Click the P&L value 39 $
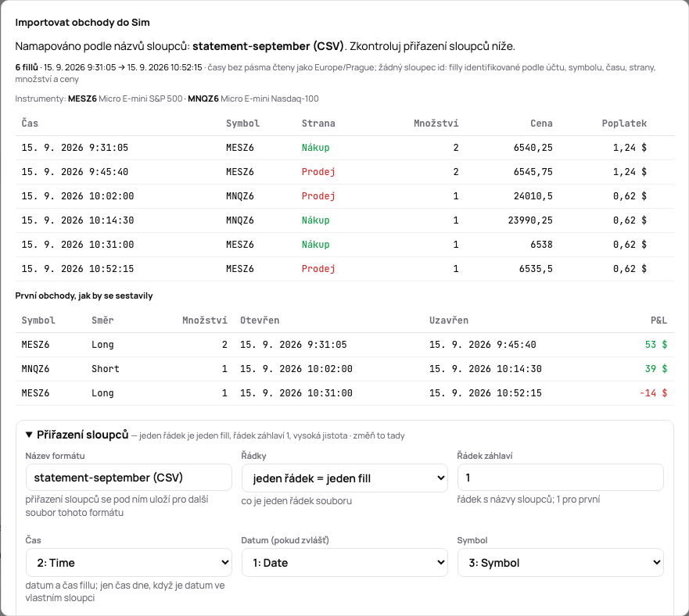 click(x=656, y=369)
